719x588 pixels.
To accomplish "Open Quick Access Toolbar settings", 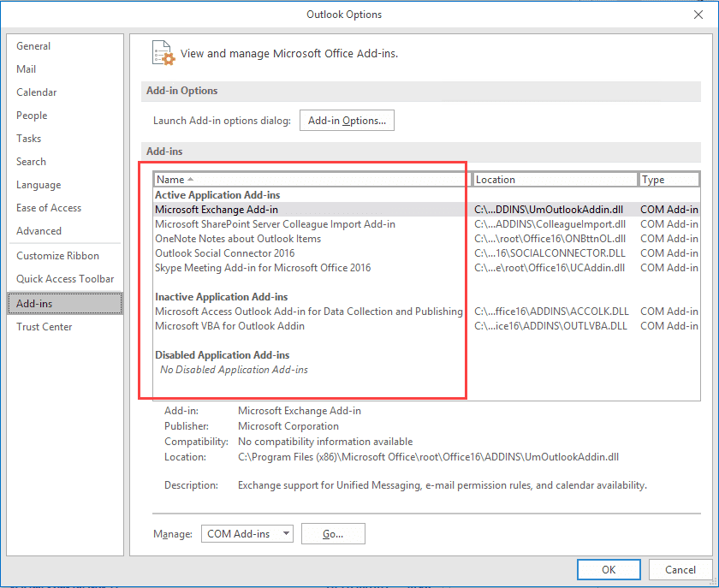I will coord(65,279).
